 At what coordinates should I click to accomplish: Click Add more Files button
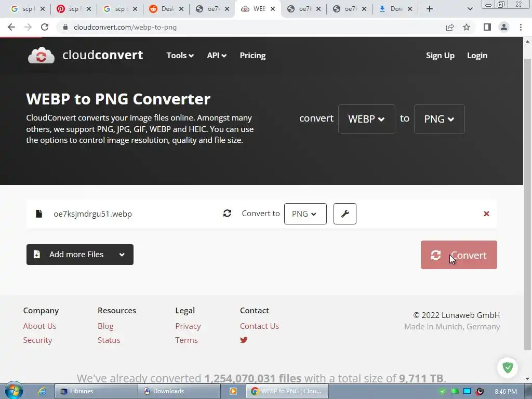[79, 255]
